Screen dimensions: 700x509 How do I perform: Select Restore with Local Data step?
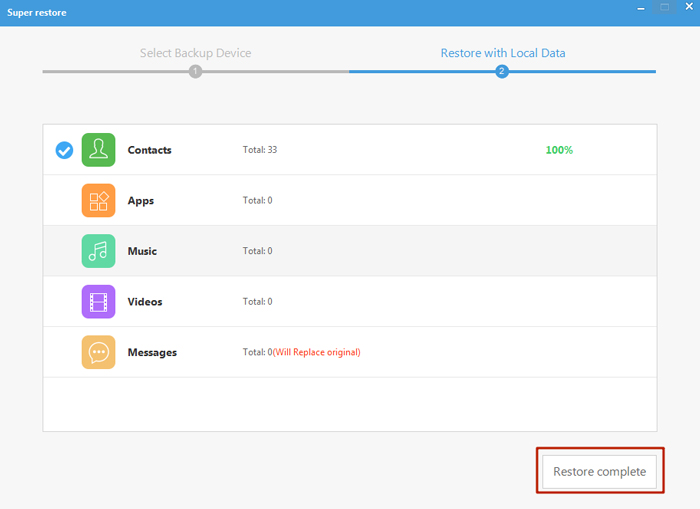coord(503,53)
